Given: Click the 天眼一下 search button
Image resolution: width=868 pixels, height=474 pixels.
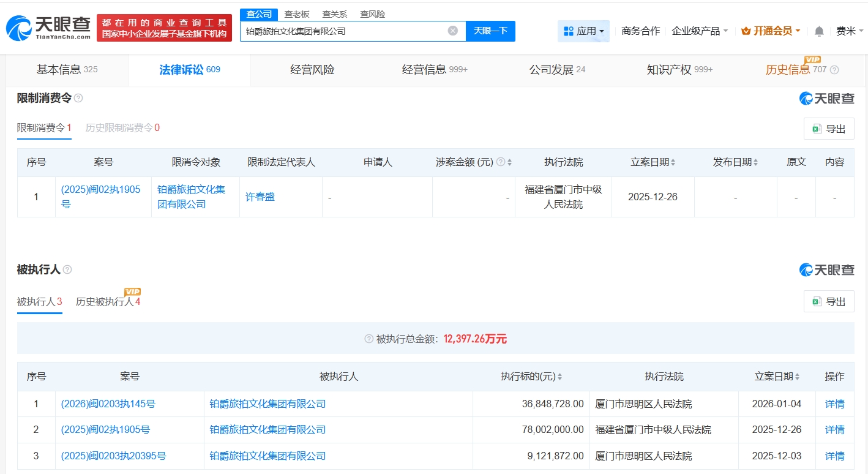Looking at the screenshot, I should (490, 31).
